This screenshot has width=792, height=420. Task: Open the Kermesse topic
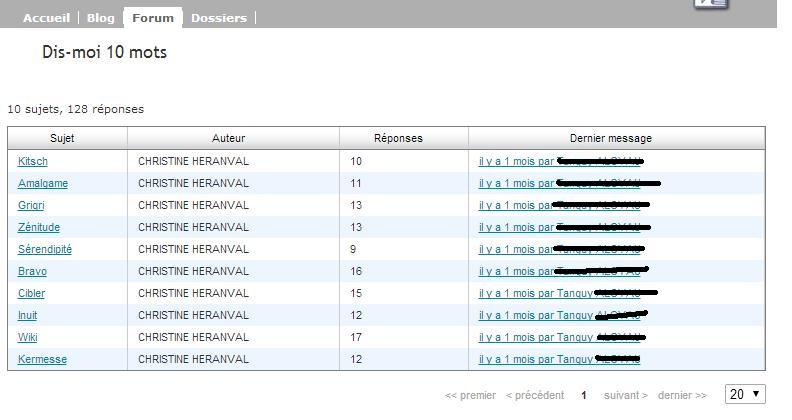(x=42, y=359)
